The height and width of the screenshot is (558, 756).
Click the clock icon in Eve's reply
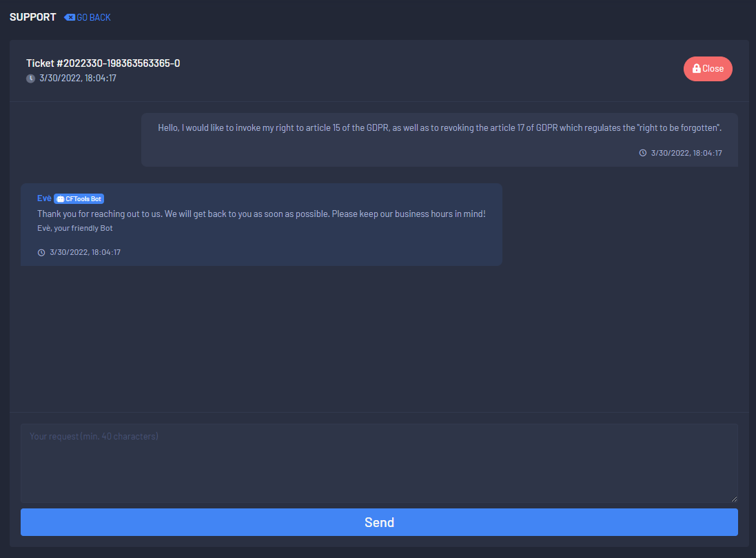(41, 252)
